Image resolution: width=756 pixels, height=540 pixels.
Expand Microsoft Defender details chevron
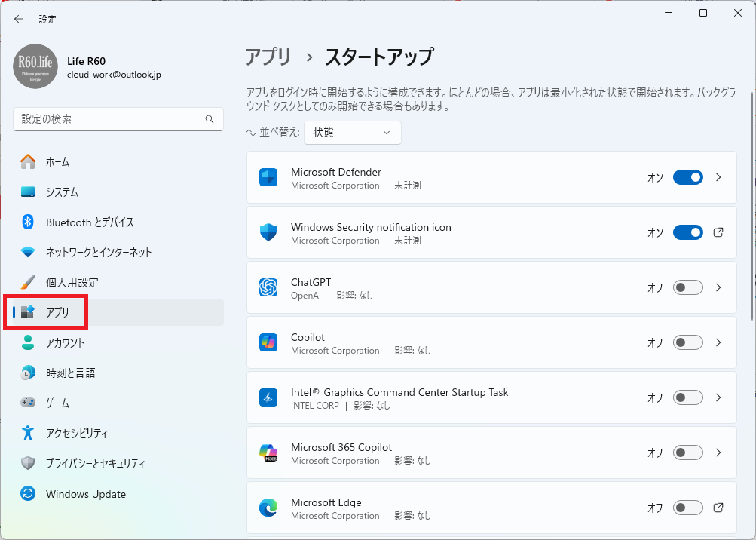pyautogui.click(x=718, y=177)
